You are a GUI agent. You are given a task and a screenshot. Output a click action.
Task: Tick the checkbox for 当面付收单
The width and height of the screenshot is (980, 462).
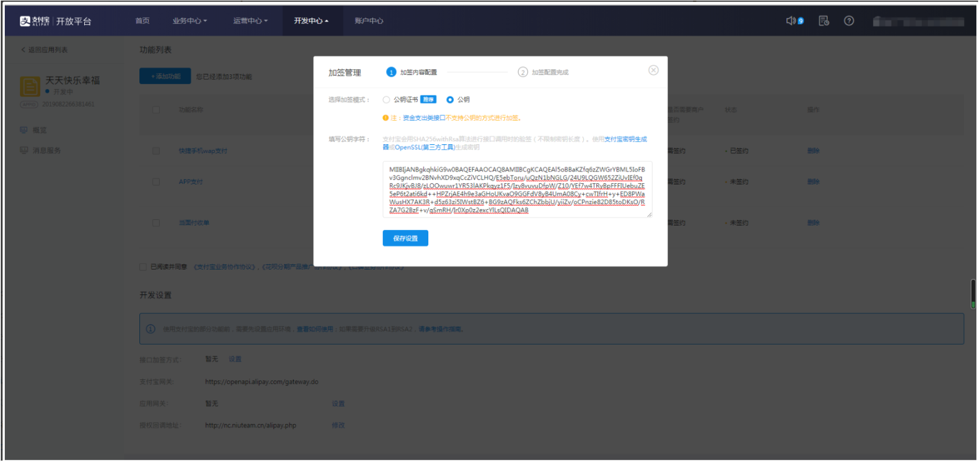click(156, 223)
